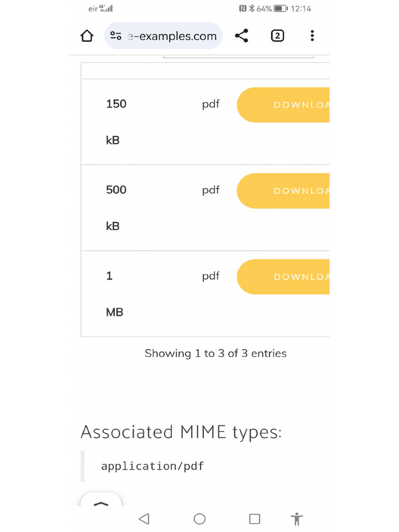The image size is (399, 532).
Task: Open recent apps square button
Action: 255,518
